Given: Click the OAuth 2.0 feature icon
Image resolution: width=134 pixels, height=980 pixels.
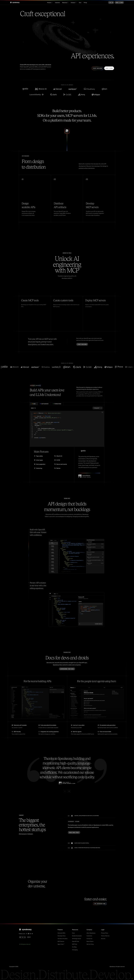Looking at the screenshot, I should point(55,456).
